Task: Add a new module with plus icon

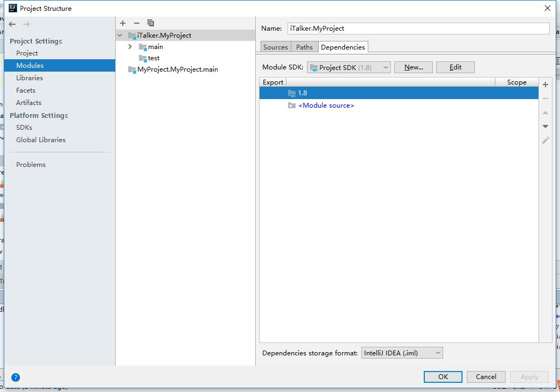Action: 123,23
